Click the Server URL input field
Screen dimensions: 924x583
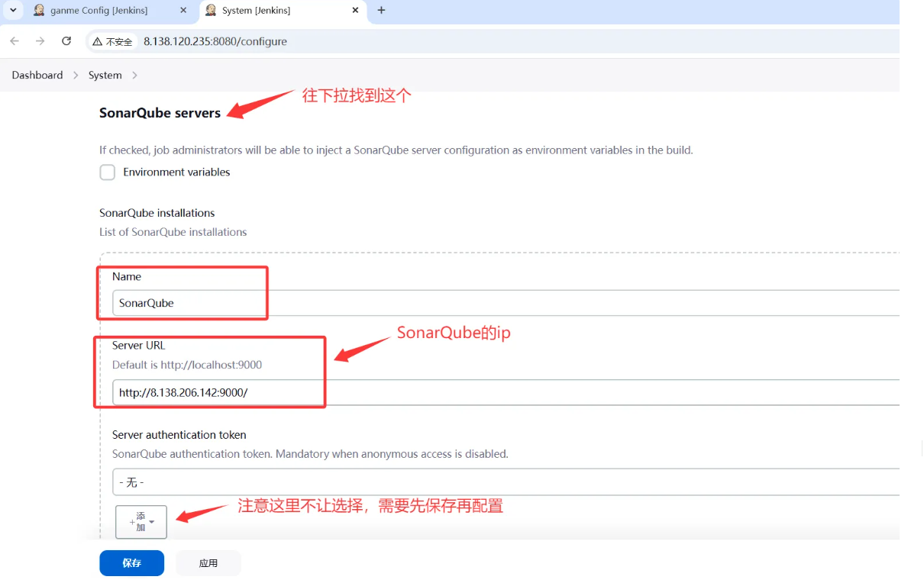tap(506, 393)
